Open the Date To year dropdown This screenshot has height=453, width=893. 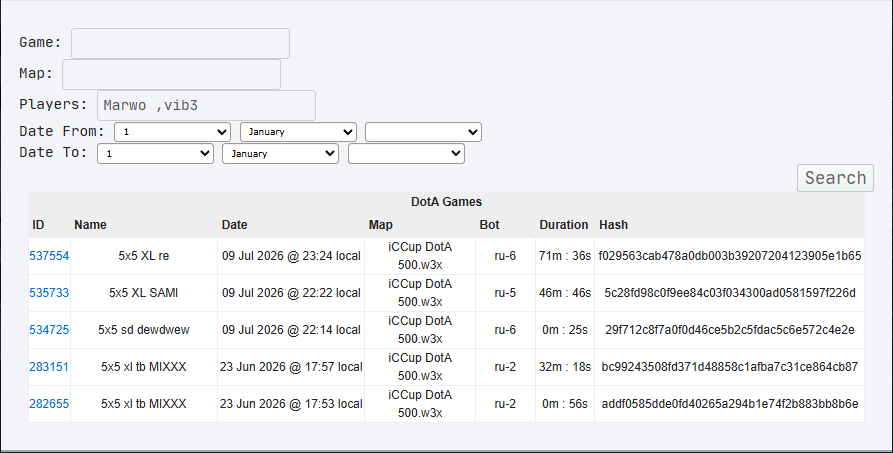pos(406,153)
